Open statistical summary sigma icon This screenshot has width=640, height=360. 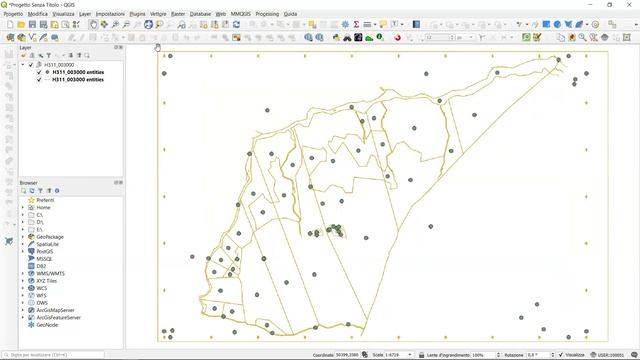pos(356,24)
